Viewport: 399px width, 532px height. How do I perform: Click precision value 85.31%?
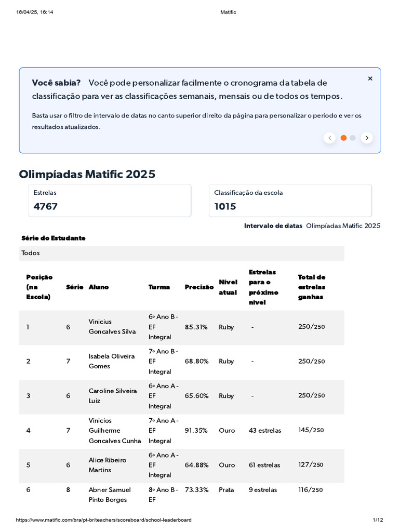tap(196, 327)
